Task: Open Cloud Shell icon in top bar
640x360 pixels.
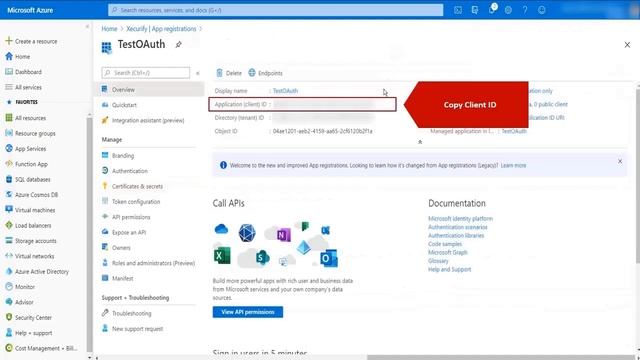Action: click(458, 10)
